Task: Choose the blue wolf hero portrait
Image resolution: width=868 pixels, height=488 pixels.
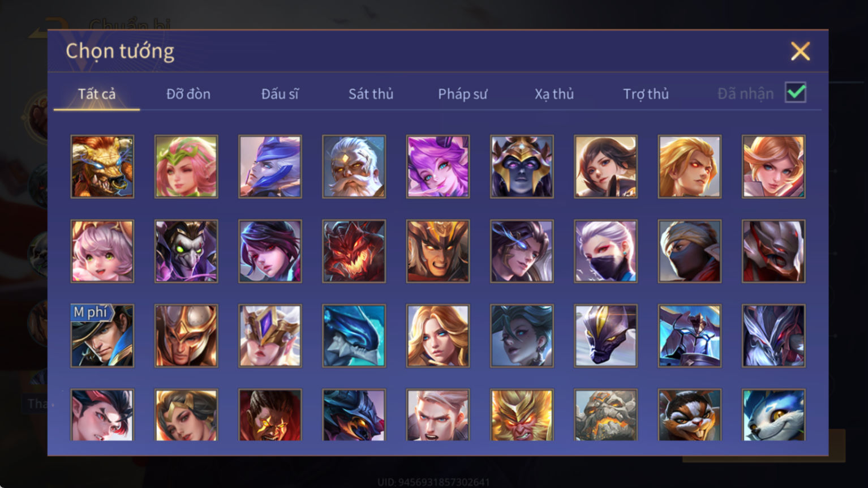Action: [x=774, y=415]
